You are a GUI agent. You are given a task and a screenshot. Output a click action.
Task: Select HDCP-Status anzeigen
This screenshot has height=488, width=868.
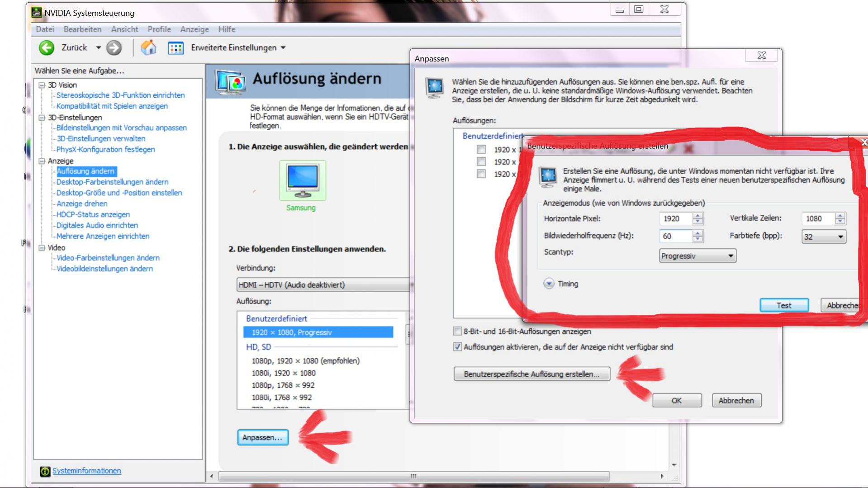(93, 214)
